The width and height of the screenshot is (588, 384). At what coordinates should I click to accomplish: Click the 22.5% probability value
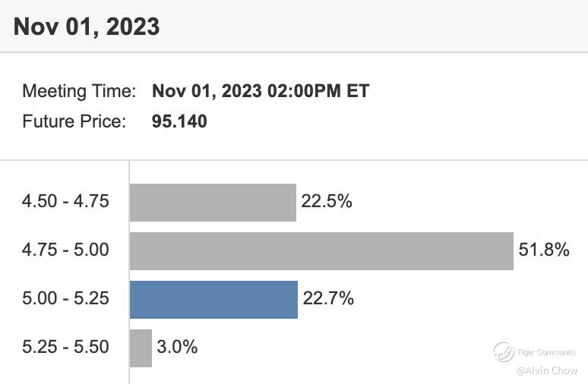click(327, 202)
